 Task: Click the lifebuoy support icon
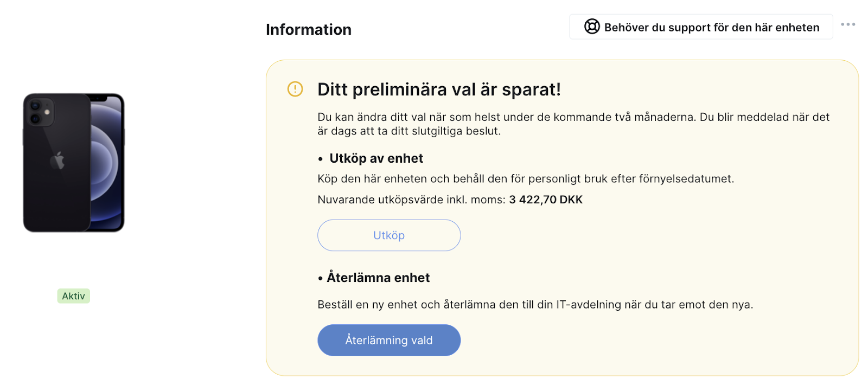pyautogui.click(x=592, y=27)
